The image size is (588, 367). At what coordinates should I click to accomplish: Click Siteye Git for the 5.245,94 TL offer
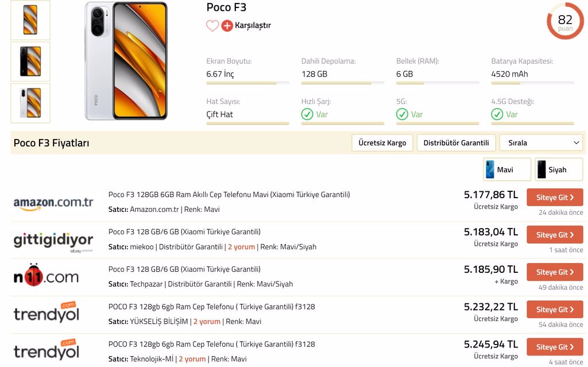click(555, 347)
